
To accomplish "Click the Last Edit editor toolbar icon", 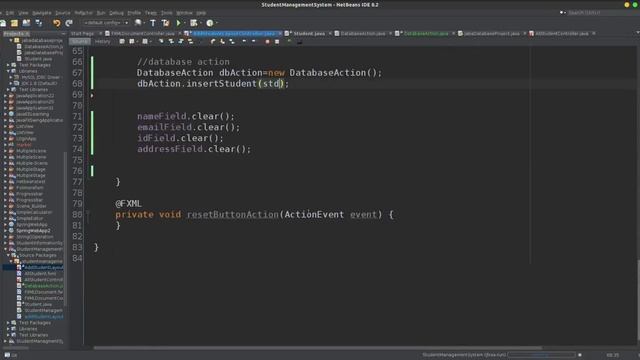I will point(122,41).
